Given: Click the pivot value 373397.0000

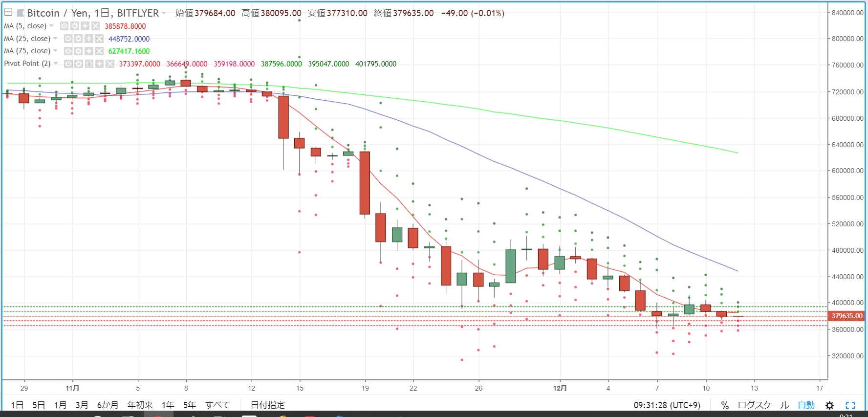Looking at the screenshot, I should pos(140,64).
